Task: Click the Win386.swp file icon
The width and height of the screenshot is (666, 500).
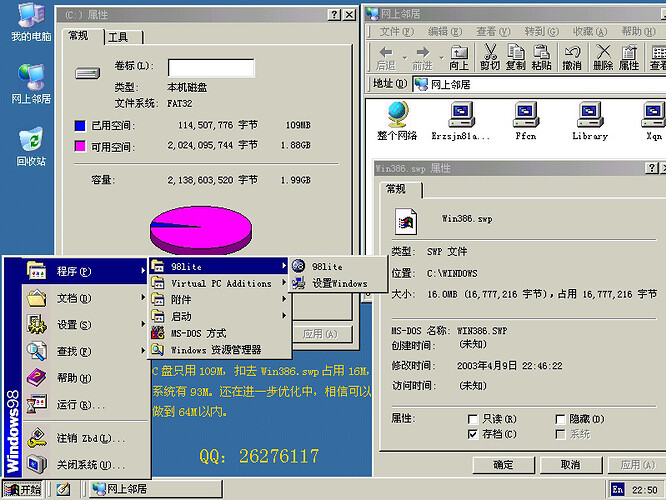Action: 406,221
